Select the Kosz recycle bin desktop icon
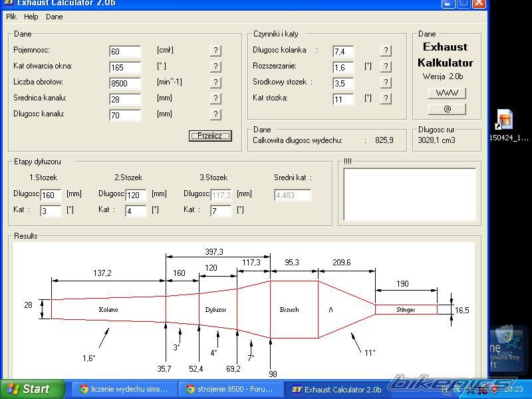 pyautogui.click(x=505, y=342)
